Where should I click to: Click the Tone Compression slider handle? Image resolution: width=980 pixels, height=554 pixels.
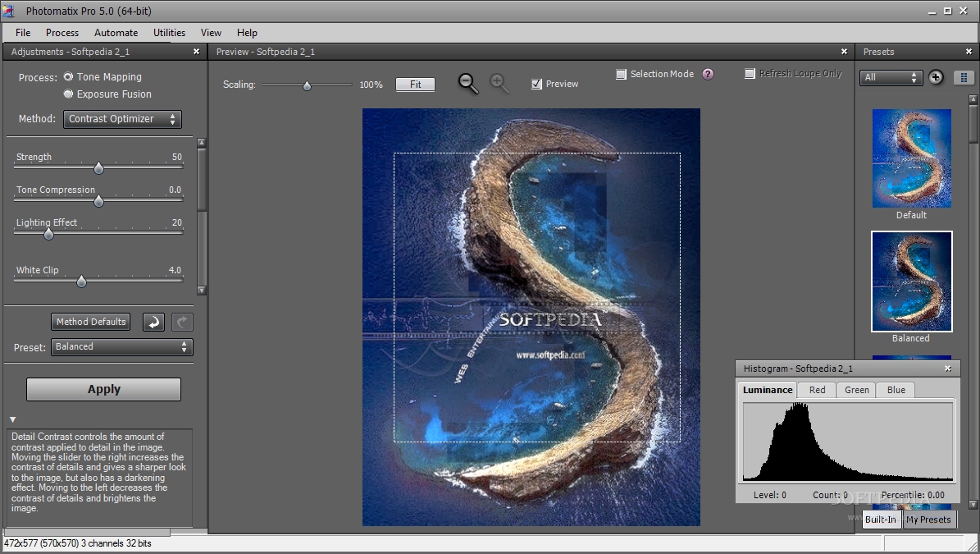pyautogui.click(x=98, y=201)
